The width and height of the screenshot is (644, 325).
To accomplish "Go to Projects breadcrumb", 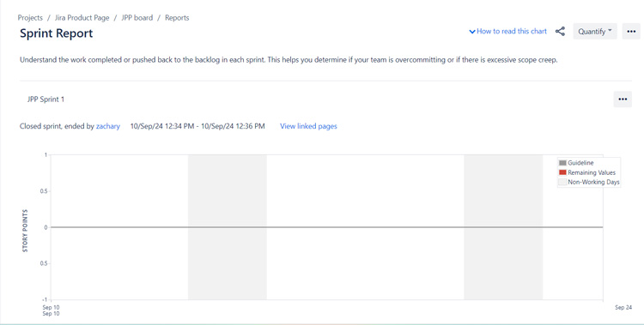I will pyautogui.click(x=30, y=18).
